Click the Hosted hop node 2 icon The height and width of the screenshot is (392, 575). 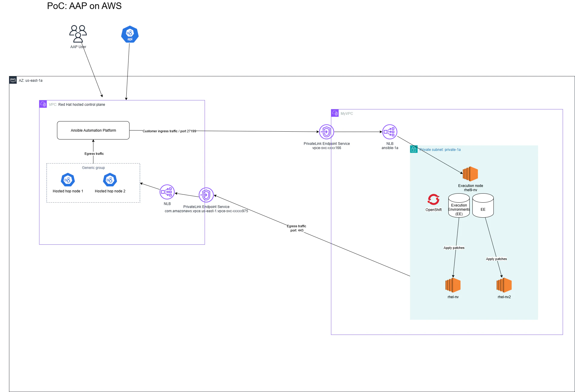tap(110, 180)
